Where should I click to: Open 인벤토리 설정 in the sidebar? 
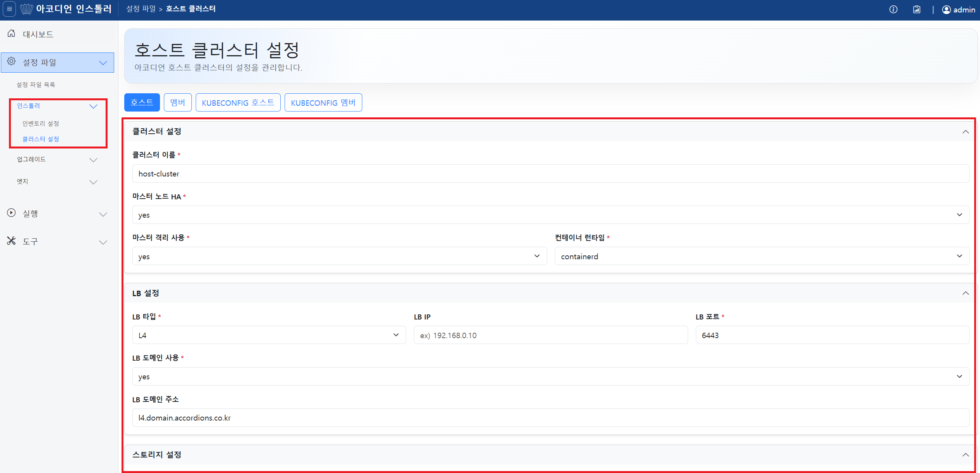41,124
